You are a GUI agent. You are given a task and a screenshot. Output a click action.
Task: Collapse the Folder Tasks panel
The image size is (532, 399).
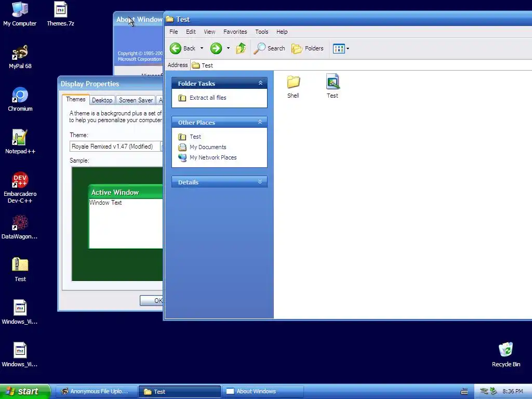(x=260, y=83)
